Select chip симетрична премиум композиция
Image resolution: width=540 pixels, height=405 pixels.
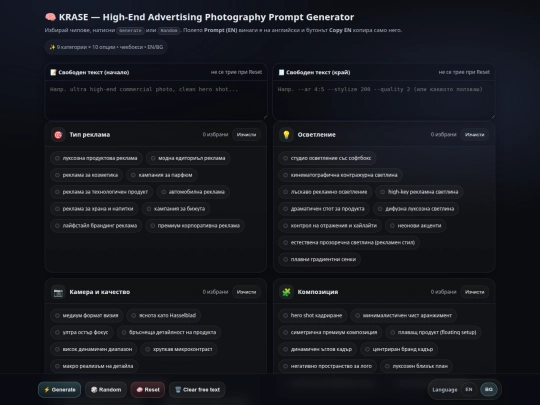pos(330,332)
